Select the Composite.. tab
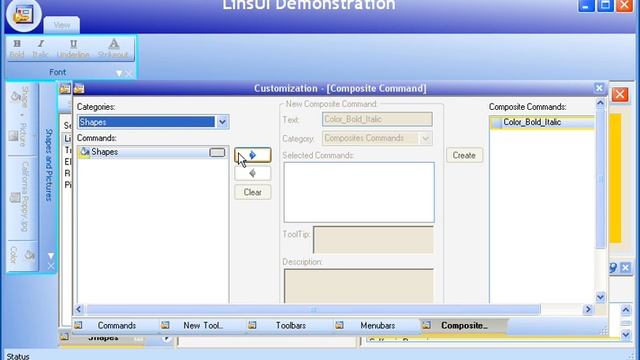The image size is (640, 360). click(464, 325)
